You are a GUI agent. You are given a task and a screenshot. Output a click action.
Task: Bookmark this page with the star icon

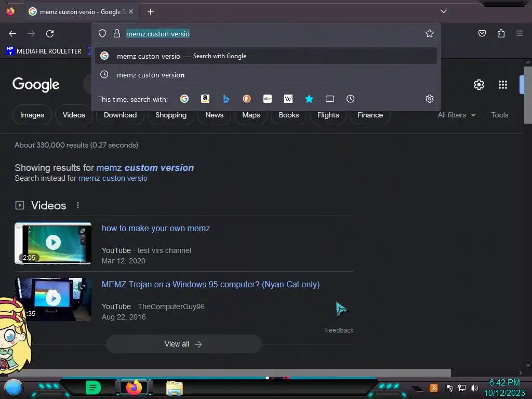coord(430,33)
